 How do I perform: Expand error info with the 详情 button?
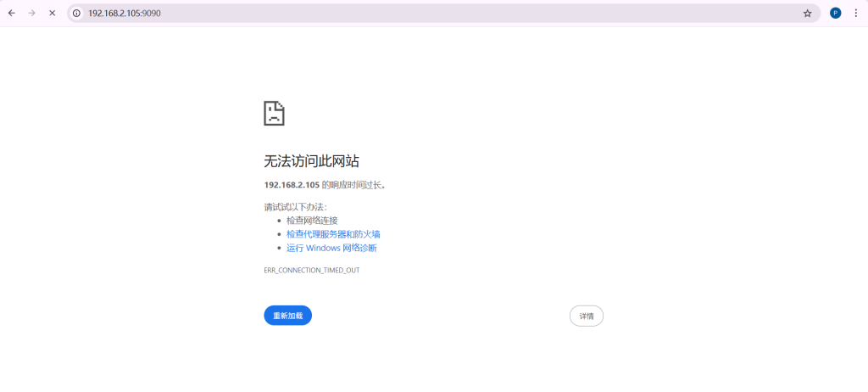point(586,316)
